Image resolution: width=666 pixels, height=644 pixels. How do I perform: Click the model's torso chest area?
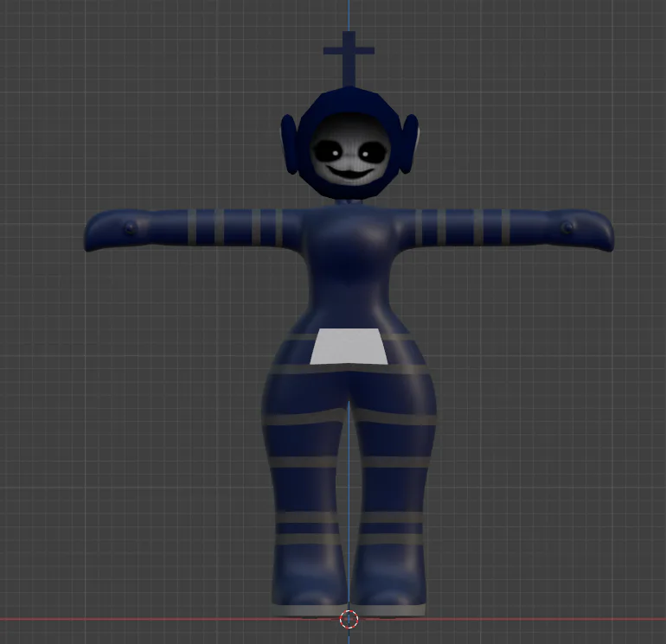[x=351, y=242]
